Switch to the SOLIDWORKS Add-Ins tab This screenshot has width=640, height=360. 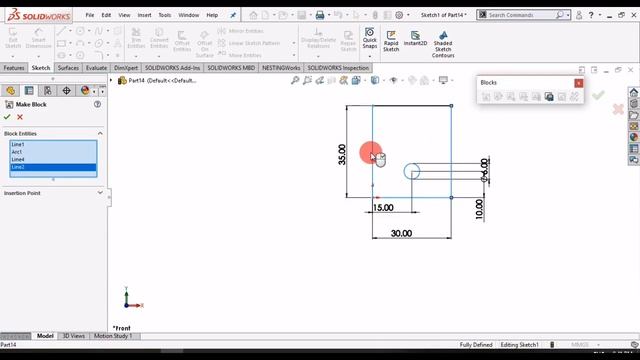172,68
